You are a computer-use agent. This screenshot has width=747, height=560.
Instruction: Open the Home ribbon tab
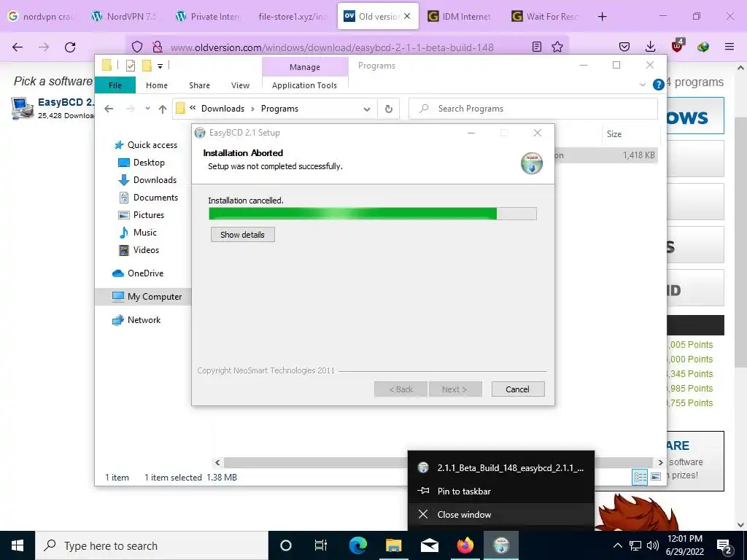(157, 85)
